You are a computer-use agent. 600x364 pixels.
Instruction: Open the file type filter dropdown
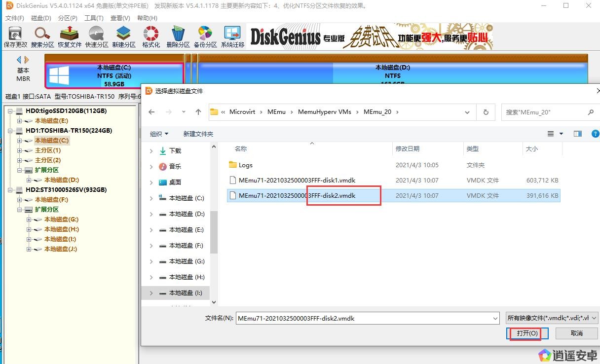[x=552, y=318]
